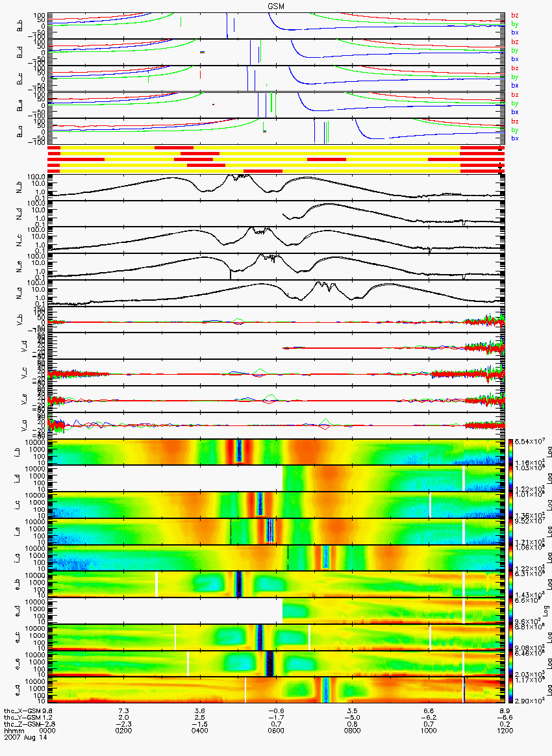Image resolution: width=552 pixels, height=756 pixels.
Task: Select the Y-GSM position value -5.0
Action: [353, 717]
